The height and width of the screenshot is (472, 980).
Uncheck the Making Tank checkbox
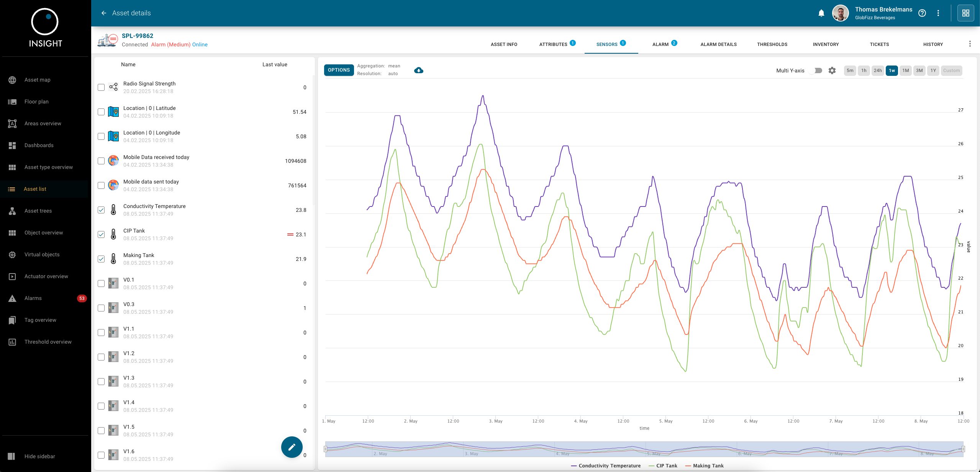pos(101,259)
